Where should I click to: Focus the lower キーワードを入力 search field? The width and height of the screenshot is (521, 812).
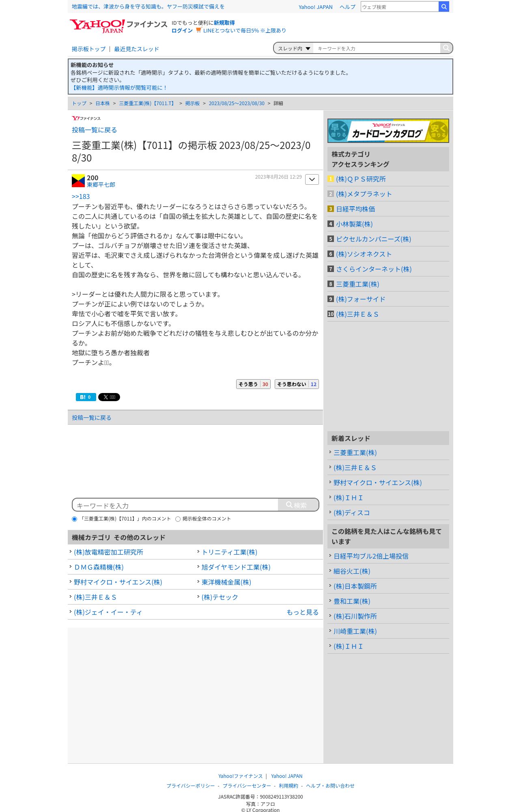[x=175, y=505]
